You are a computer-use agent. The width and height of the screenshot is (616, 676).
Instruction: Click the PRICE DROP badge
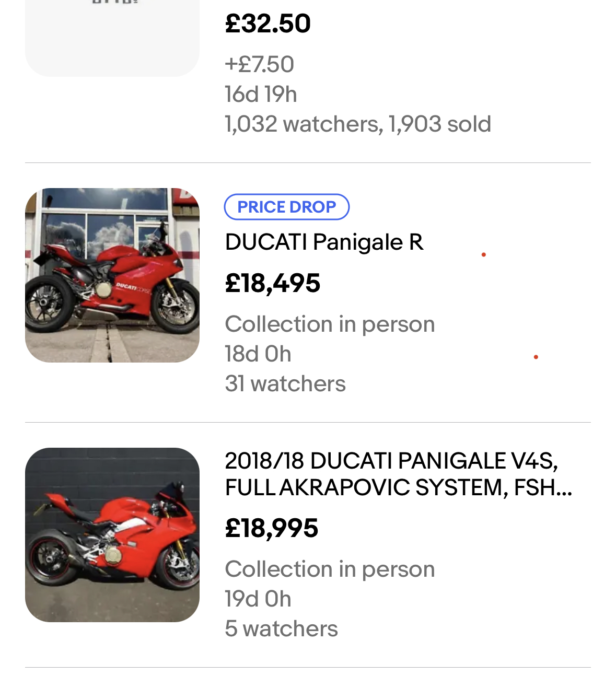286,207
